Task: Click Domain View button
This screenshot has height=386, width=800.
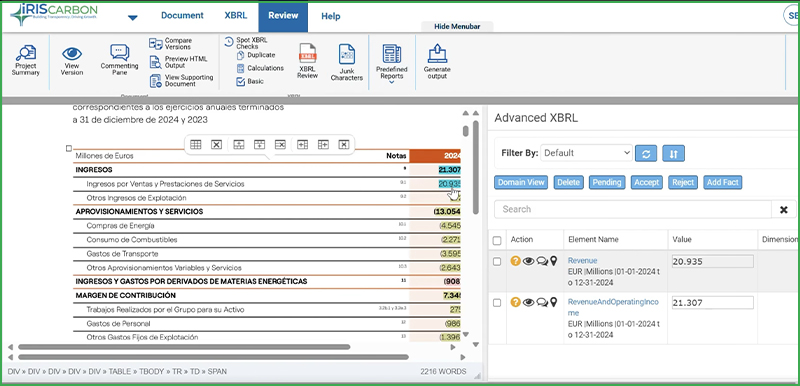Action: click(521, 183)
